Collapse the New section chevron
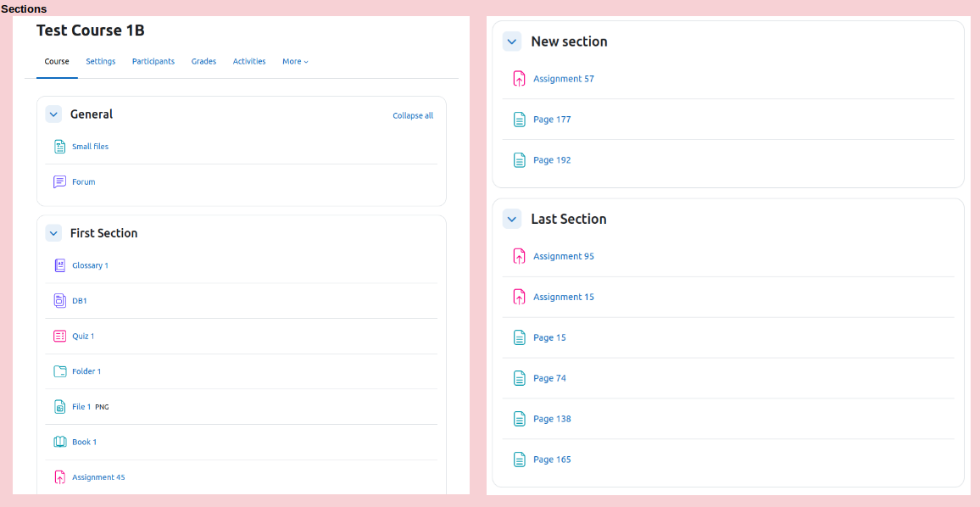This screenshot has height=507, width=980. (x=512, y=42)
